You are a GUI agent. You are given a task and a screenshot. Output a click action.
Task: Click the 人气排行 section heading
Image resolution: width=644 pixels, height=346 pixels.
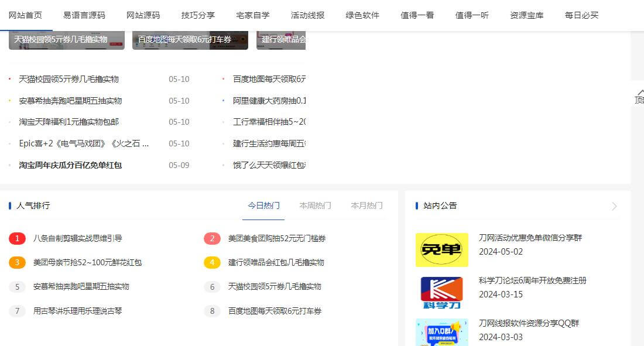coord(33,205)
